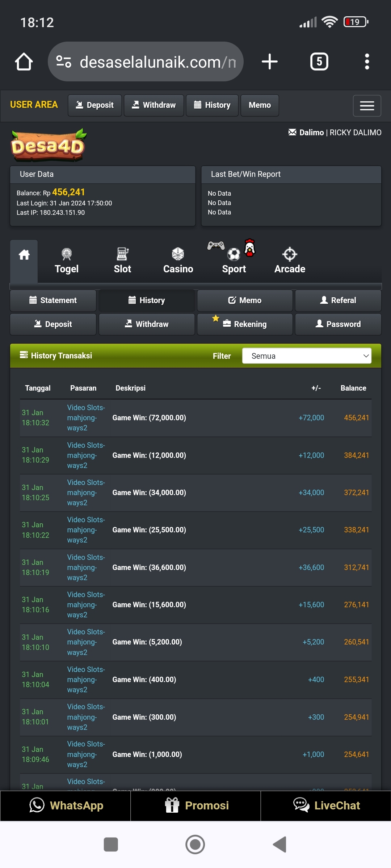Viewport: 391px width, 868px height.
Task: Open Memo in the top user bar
Action: pyautogui.click(x=260, y=105)
